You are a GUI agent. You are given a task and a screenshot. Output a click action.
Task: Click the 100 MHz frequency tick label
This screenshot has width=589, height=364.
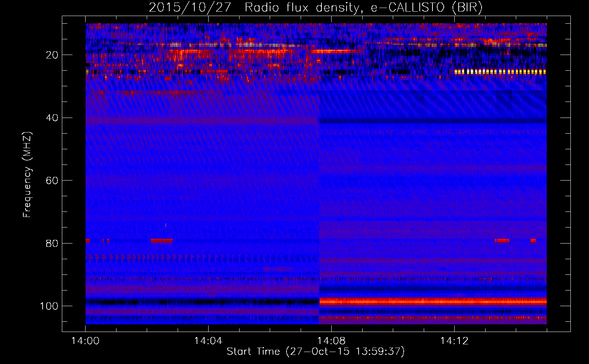tap(49, 306)
